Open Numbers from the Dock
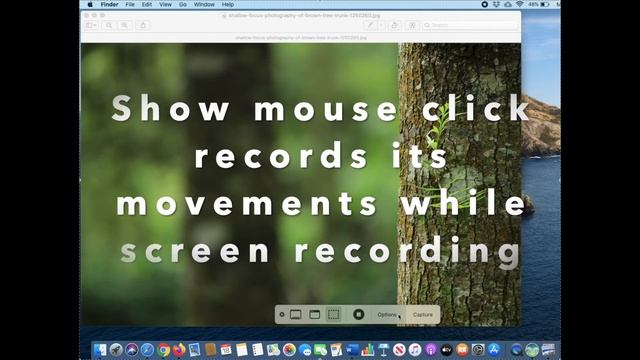Screen dimensions: 640x360 [x=368, y=350]
